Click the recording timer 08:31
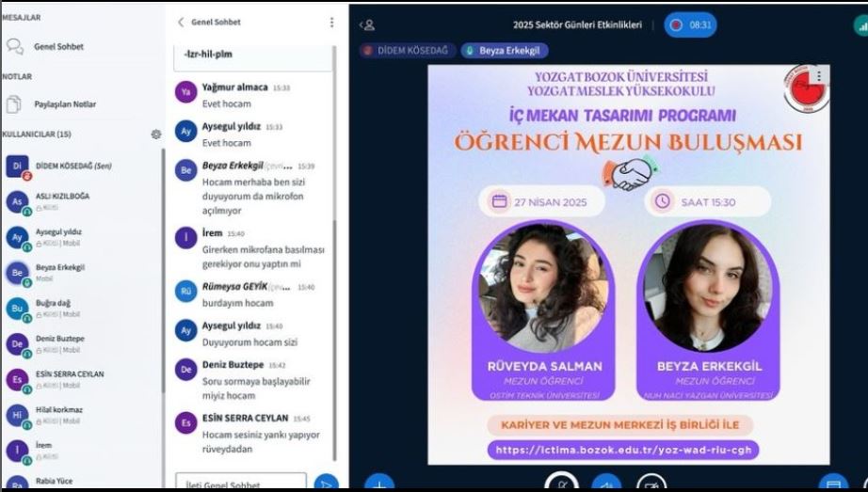Viewport: 868px width, 492px height. [x=700, y=24]
